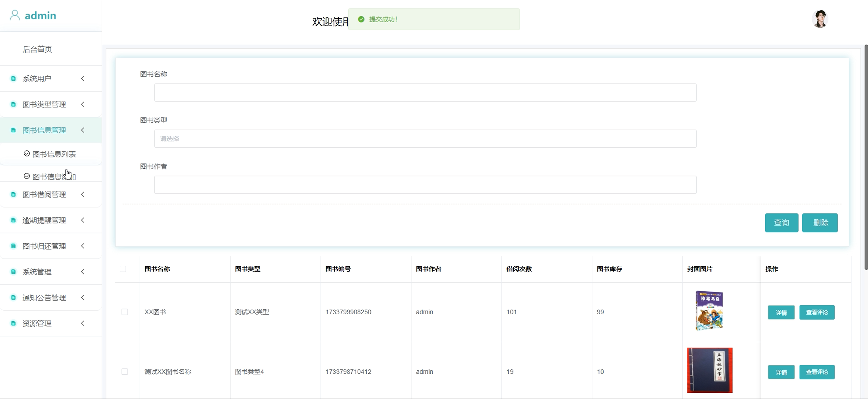Click the admin user profile icon
The width and height of the screenshot is (868, 399).
pyautogui.click(x=14, y=15)
